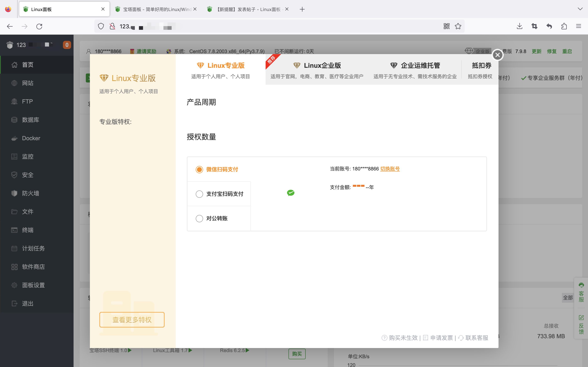Click the 更新 link in the top bar
The width and height of the screenshot is (588, 367).
(537, 51)
